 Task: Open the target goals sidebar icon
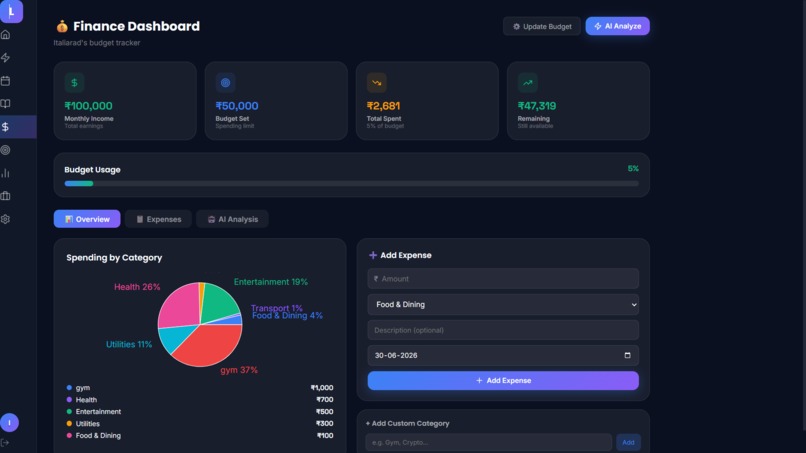click(6, 150)
